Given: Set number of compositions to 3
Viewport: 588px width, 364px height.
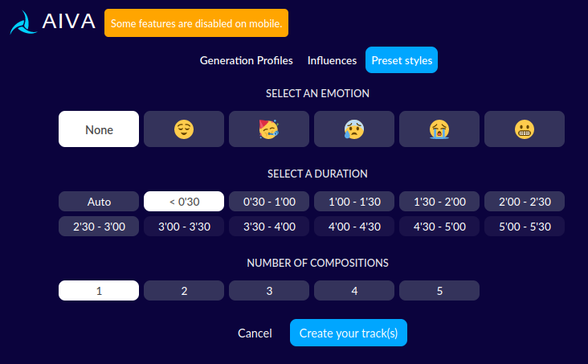Looking at the screenshot, I should 269,290.
